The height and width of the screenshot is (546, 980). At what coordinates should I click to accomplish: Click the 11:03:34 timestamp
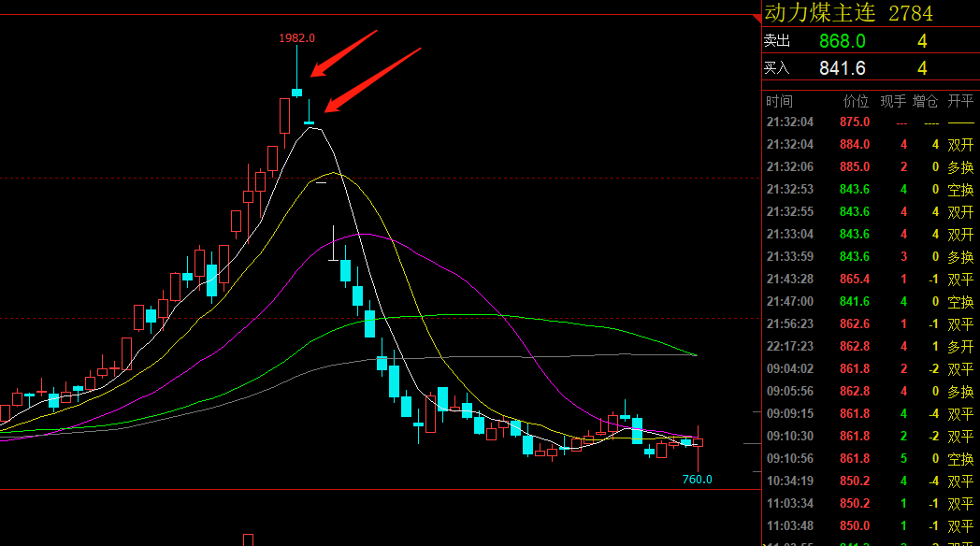[790, 504]
